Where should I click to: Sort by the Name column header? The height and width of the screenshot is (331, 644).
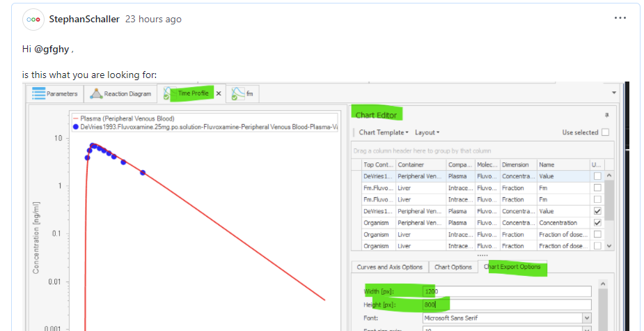point(563,164)
